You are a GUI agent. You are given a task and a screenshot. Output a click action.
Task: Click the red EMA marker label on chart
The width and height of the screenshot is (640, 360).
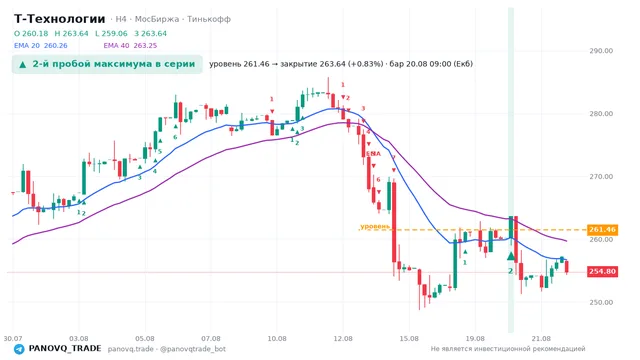374,154
